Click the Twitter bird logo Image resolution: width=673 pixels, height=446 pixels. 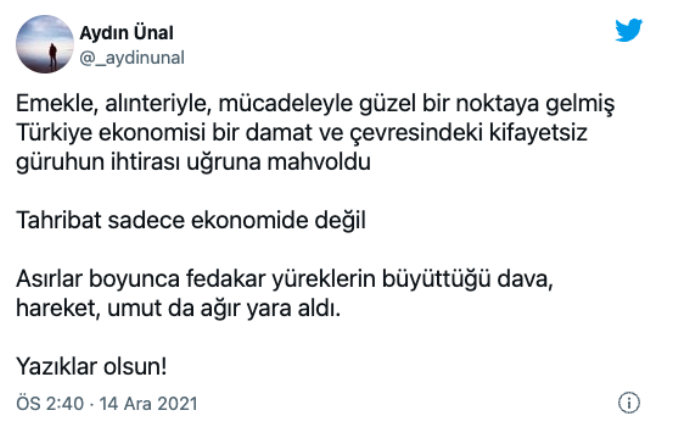click(629, 31)
